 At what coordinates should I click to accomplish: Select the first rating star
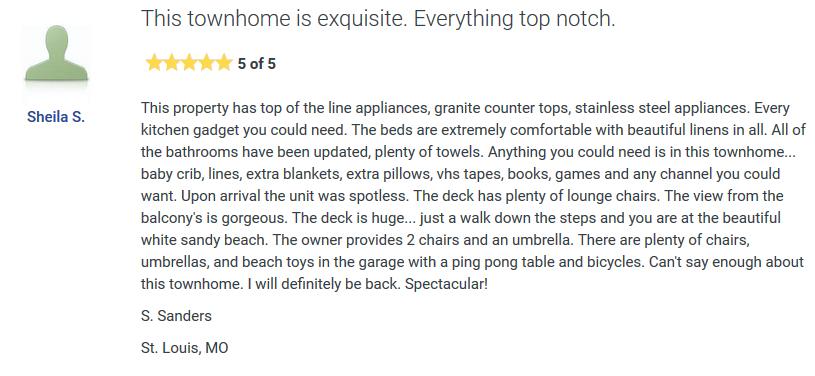tap(154, 63)
